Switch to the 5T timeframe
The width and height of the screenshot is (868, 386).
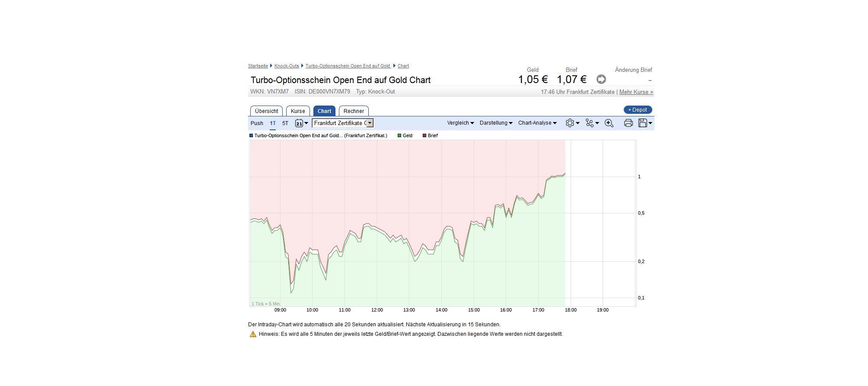pyautogui.click(x=285, y=123)
